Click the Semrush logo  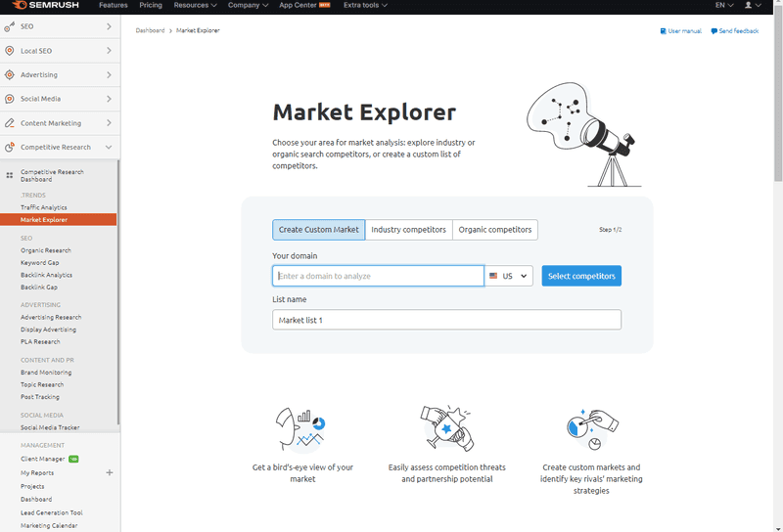[45, 5]
